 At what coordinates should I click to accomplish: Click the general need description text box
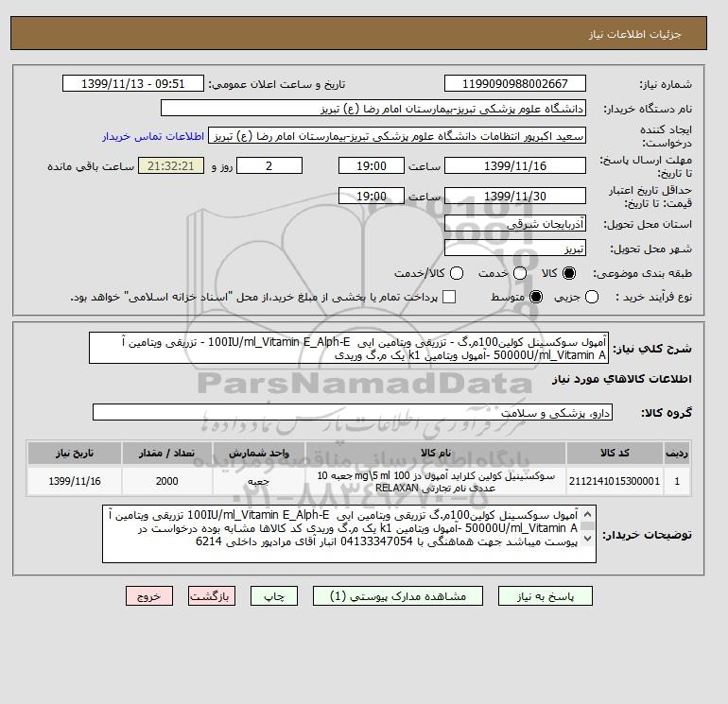point(349,348)
